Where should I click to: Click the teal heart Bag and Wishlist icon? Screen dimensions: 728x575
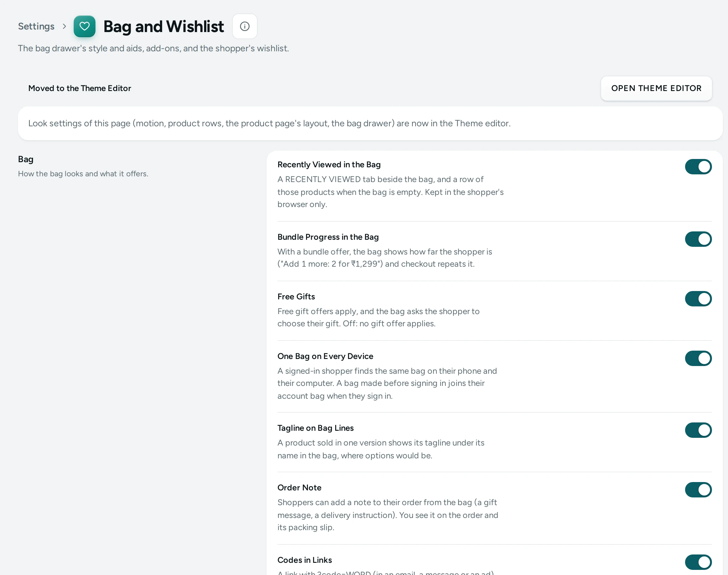(85, 26)
